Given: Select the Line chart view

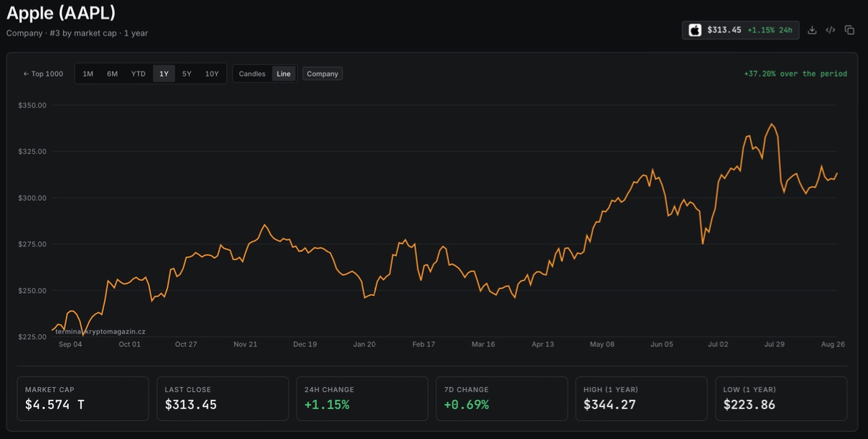Looking at the screenshot, I should point(284,74).
